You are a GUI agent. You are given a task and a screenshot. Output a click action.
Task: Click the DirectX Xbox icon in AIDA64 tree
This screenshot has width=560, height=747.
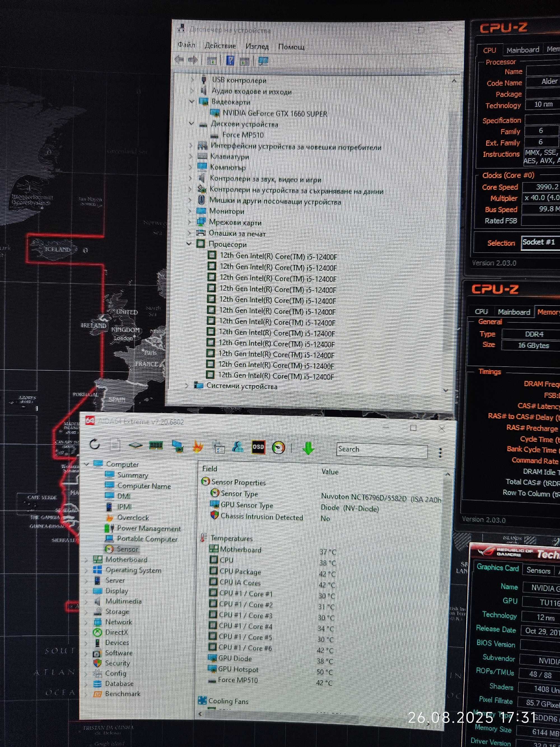97,632
